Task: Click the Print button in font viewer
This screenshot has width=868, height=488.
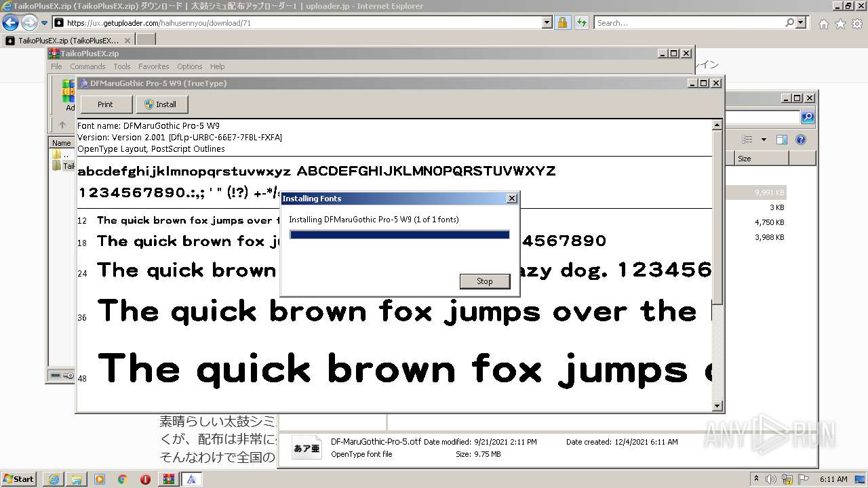Action: [x=105, y=104]
